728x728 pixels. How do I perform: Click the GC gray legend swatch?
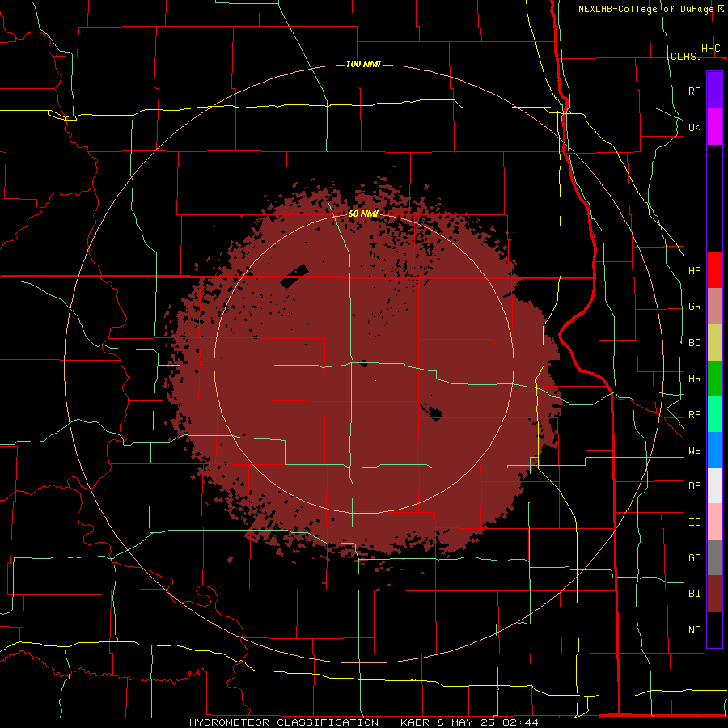click(x=714, y=557)
